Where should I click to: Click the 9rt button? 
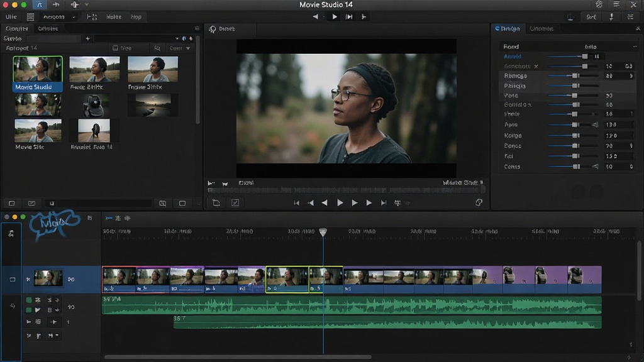[591, 17]
